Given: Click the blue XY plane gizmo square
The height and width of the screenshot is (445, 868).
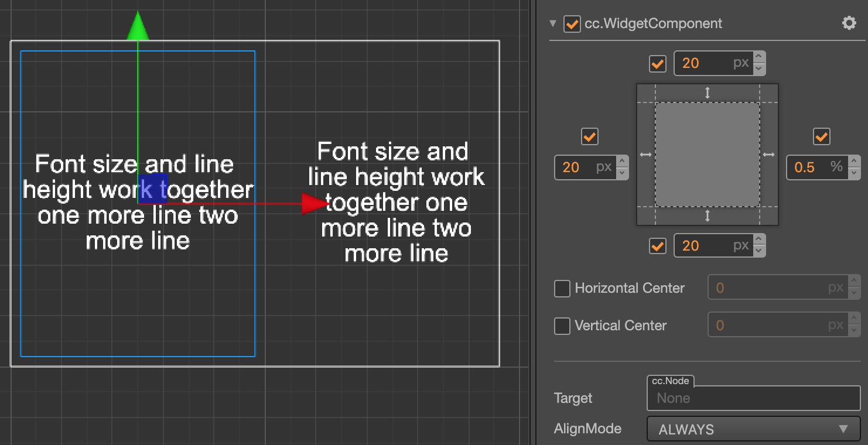Looking at the screenshot, I should coord(153,189).
